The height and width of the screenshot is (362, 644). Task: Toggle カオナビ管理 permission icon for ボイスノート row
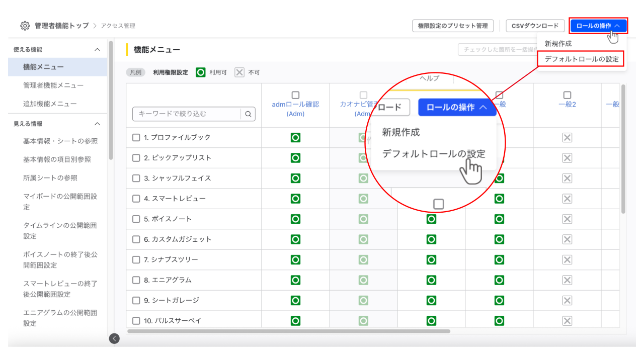click(x=363, y=219)
